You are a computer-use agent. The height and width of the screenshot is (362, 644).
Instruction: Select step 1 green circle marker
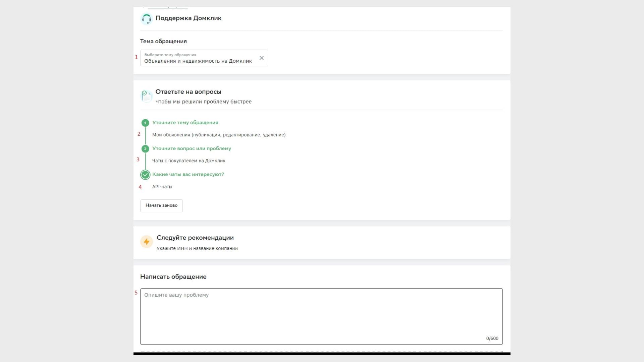click(x=145, y=123)
